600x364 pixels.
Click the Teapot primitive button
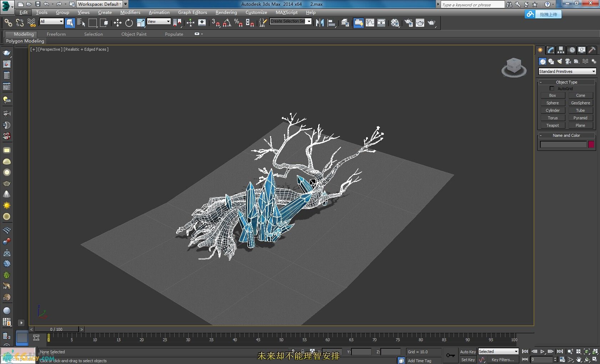pyautogui.click(x=552, y=125)
